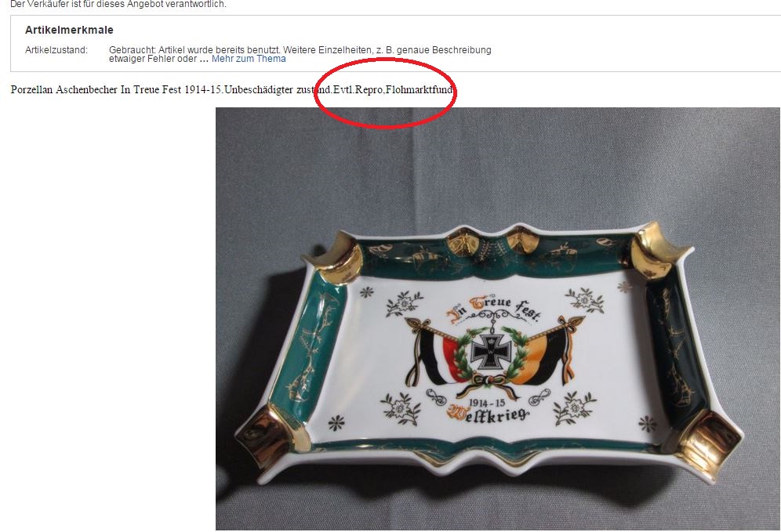Click the edelweiss flower at upper left of the emblem
The width and height of the screenshot is (781, 532).
404,303
